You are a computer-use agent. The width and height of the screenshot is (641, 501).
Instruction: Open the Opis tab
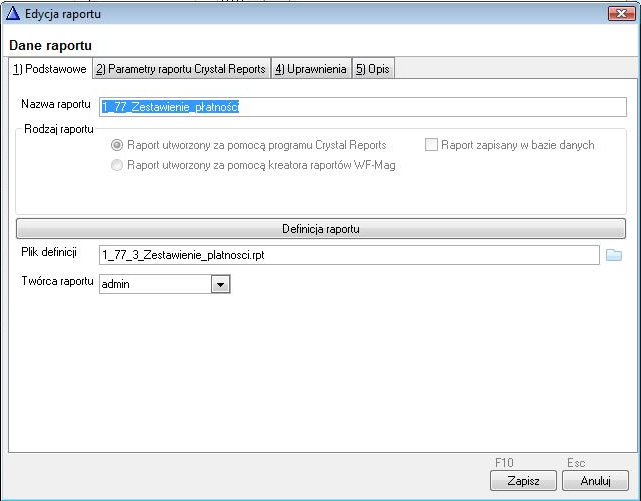coord(372,69)
